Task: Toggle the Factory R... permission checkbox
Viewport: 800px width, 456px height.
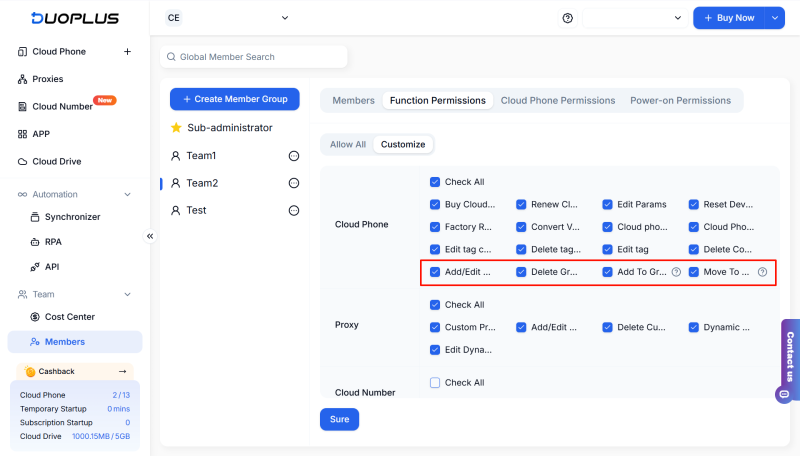Action: point(435,227)
